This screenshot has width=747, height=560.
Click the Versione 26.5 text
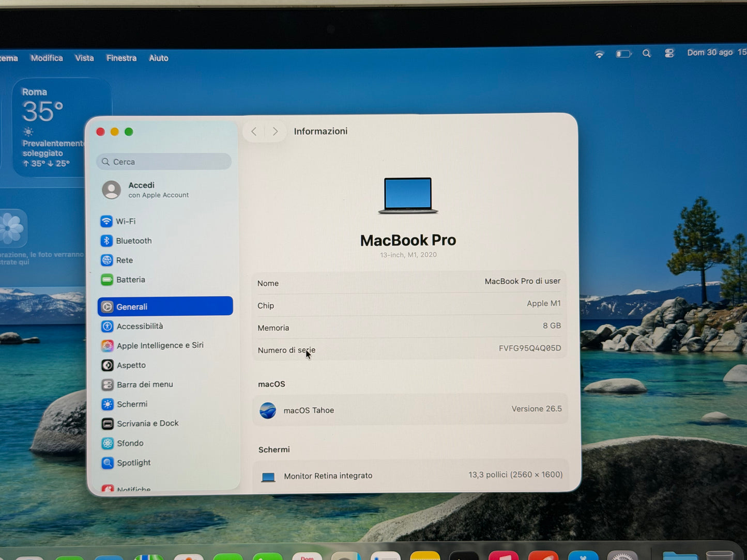tap(537, 409)
